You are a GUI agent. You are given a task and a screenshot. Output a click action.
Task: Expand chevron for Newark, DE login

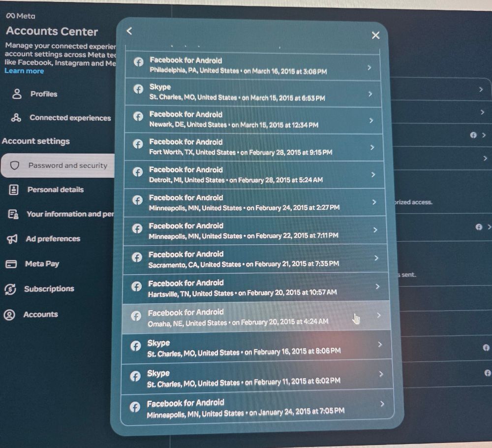(371, 121)
